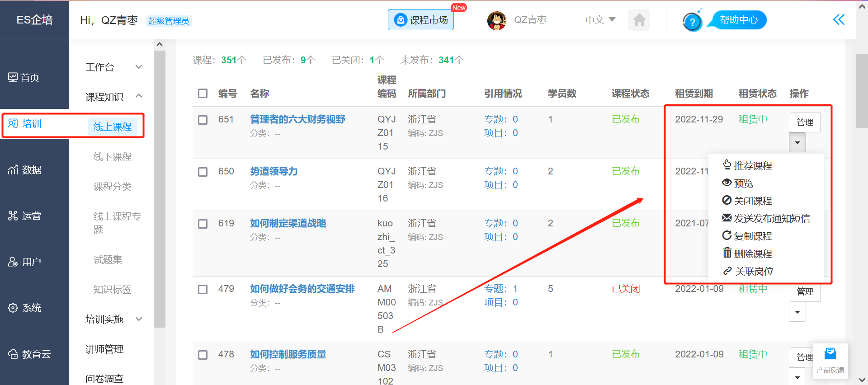This screenshot has height=385, width=868.
Task: Open help center question mark icon
Action: [692, 21]
